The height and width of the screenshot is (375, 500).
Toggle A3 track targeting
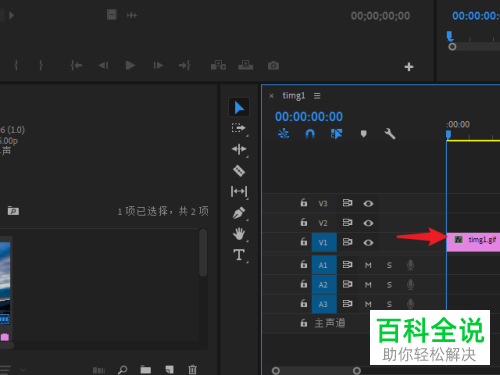coord(324,304)
